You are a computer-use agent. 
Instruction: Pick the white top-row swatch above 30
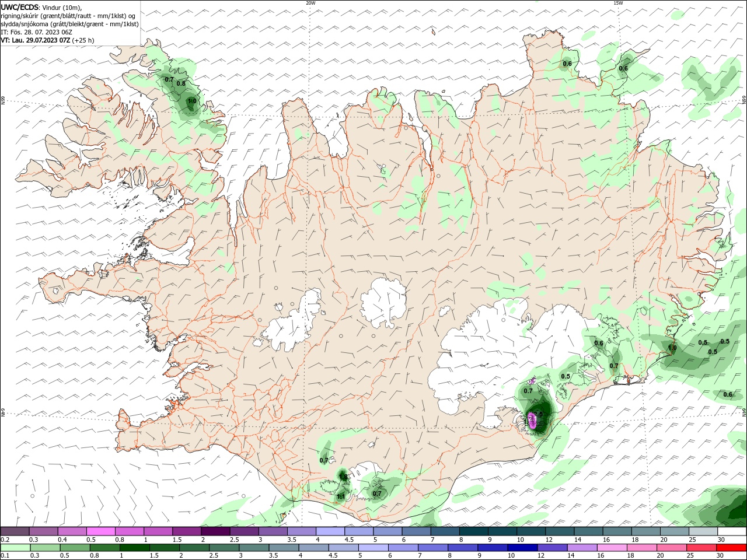click(732, 531)
